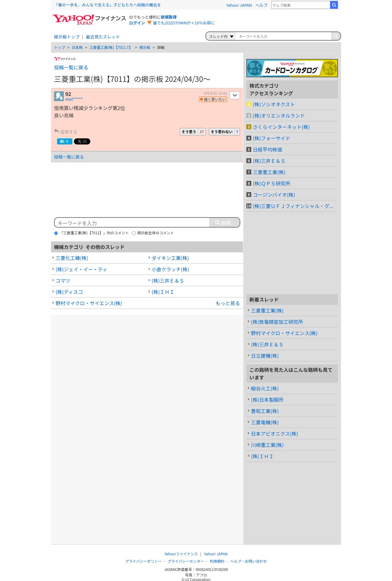Click footer 利用規約 link
392x581 pixels.
[217, 561]
